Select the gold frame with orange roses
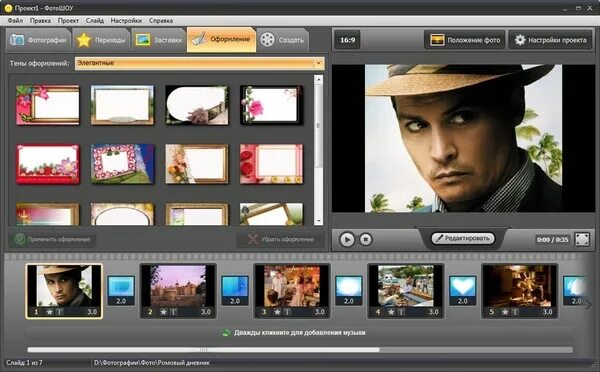 click(x=197, y=164)
